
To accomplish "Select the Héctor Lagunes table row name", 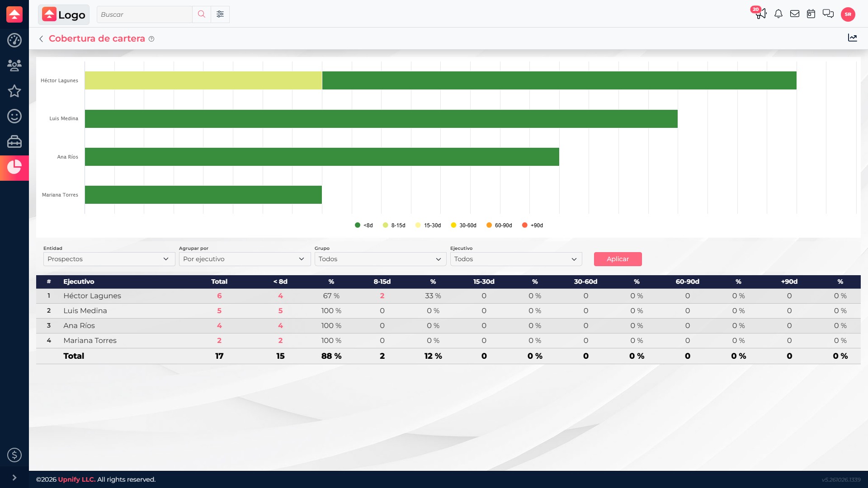I will coord(92,296).
